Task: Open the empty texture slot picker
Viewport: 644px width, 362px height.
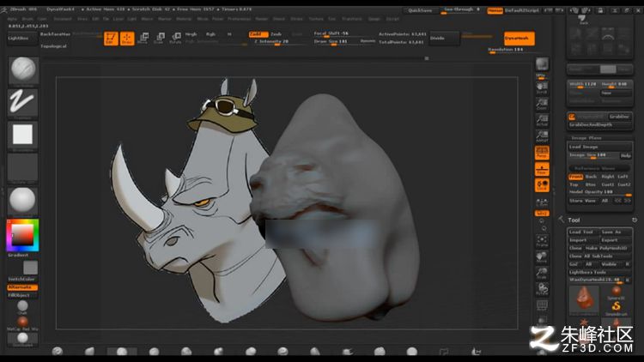Action: (x=22, y=168)
